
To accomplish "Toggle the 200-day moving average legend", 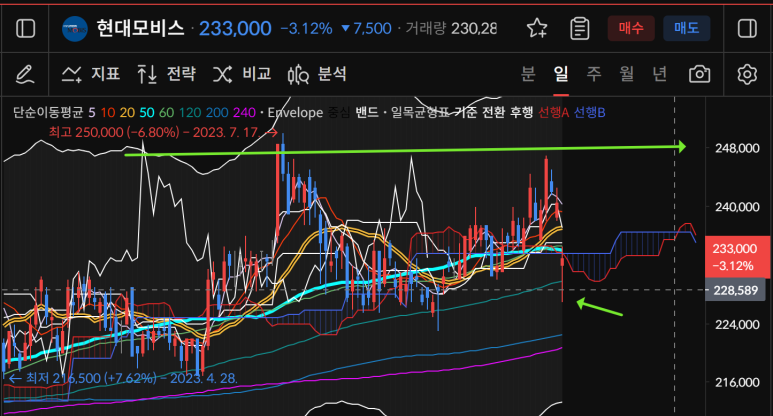I will 217,113.
